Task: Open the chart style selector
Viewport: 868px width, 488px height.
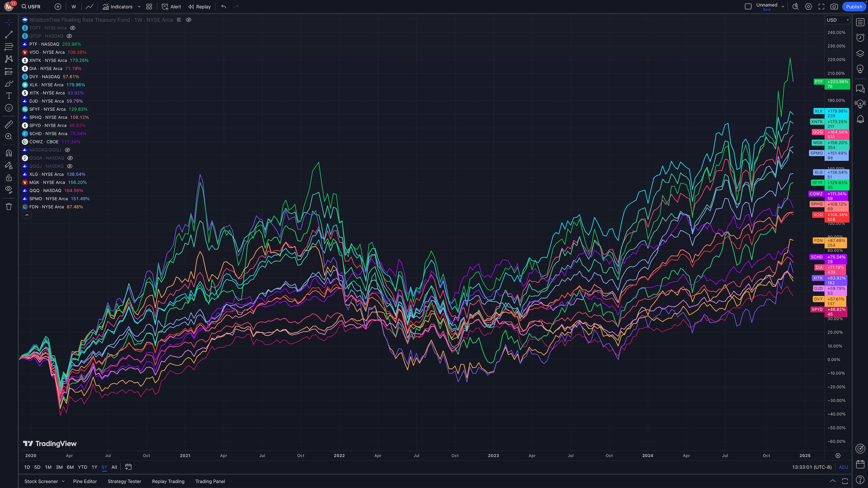Action: 89,7
